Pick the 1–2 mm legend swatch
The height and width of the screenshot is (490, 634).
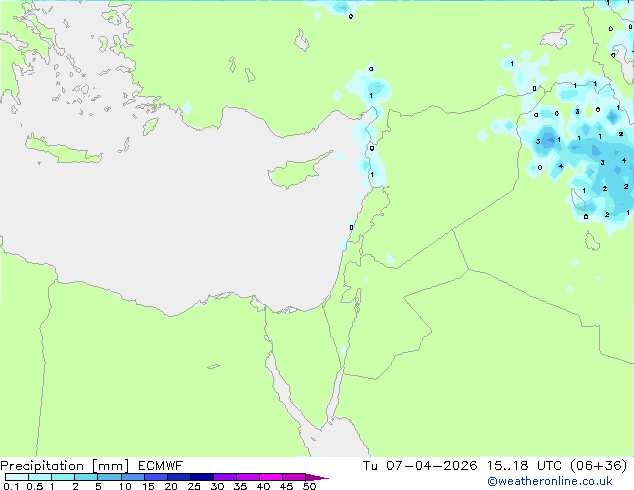[x=63, y=477]
